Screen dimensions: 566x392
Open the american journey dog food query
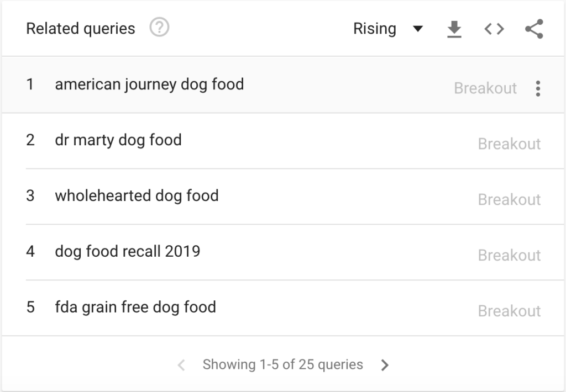click(x=149, y=84)
